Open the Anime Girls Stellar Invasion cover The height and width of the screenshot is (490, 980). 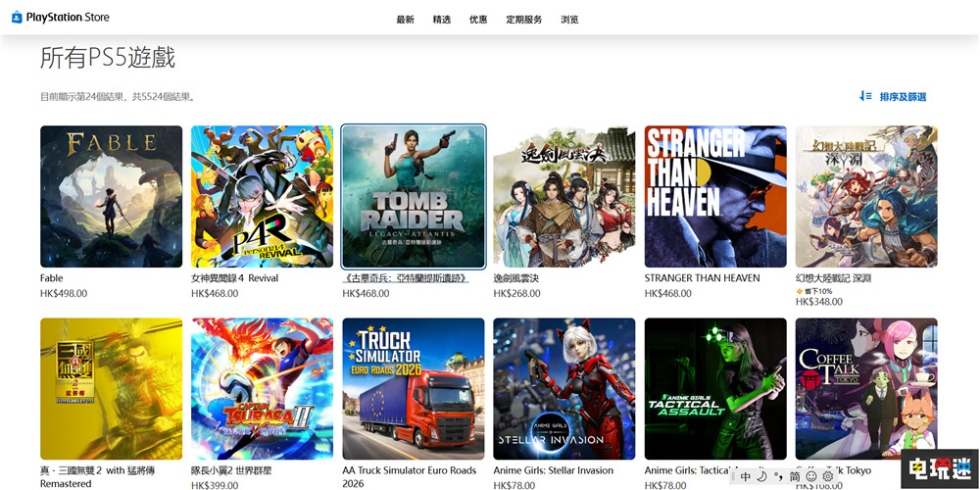pyautogui.click(x=564, y=389)
